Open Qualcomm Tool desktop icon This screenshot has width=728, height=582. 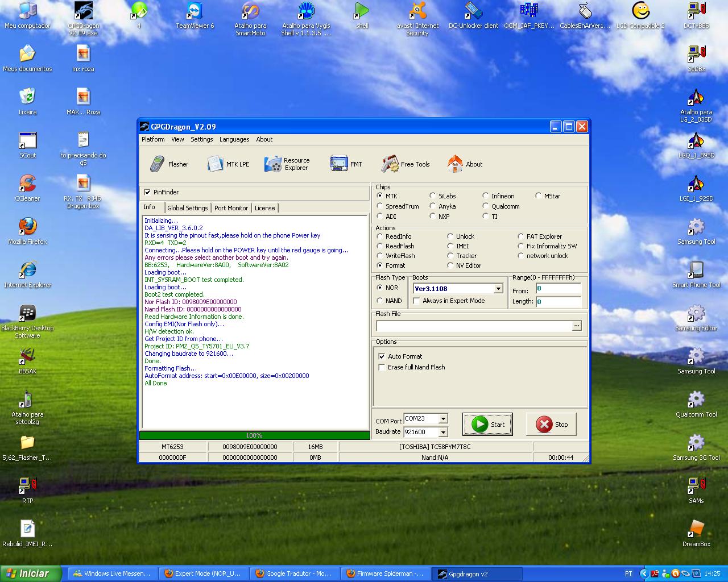pos(696,404)
